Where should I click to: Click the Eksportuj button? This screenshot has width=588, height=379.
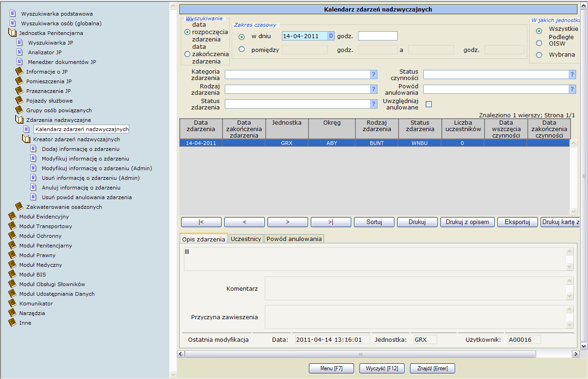click(518, 222)
